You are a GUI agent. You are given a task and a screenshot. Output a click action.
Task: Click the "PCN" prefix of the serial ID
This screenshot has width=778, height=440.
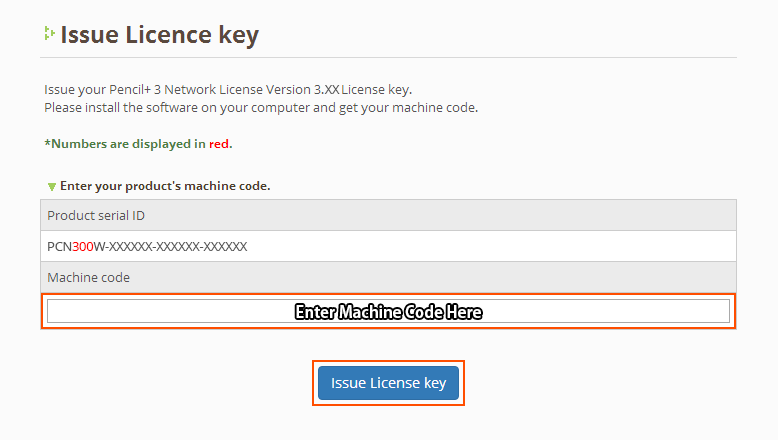(59, 246)
